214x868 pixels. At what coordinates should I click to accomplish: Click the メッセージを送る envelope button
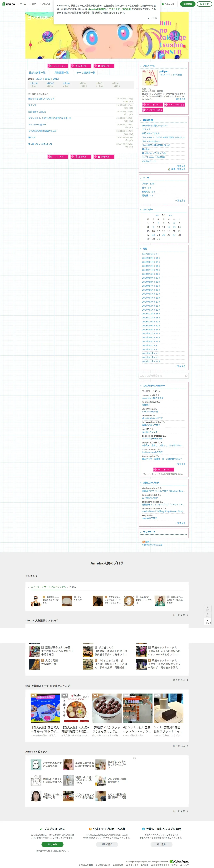(x=152, y=110)
